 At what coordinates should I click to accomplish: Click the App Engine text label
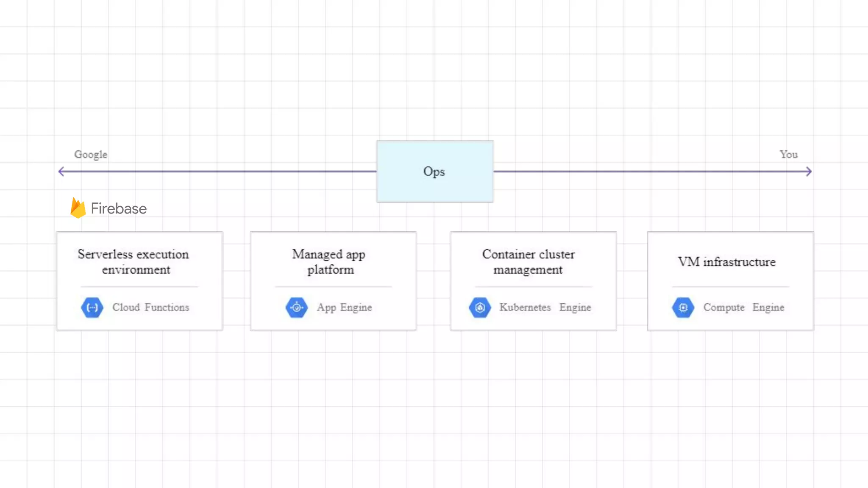[x=344, y=308]
